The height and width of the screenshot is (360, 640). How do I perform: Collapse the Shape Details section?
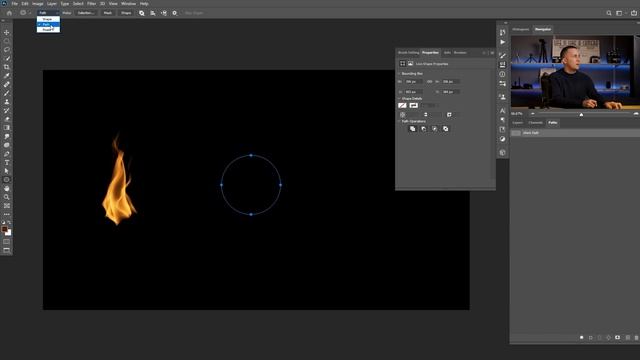click(x=400, y=98)
